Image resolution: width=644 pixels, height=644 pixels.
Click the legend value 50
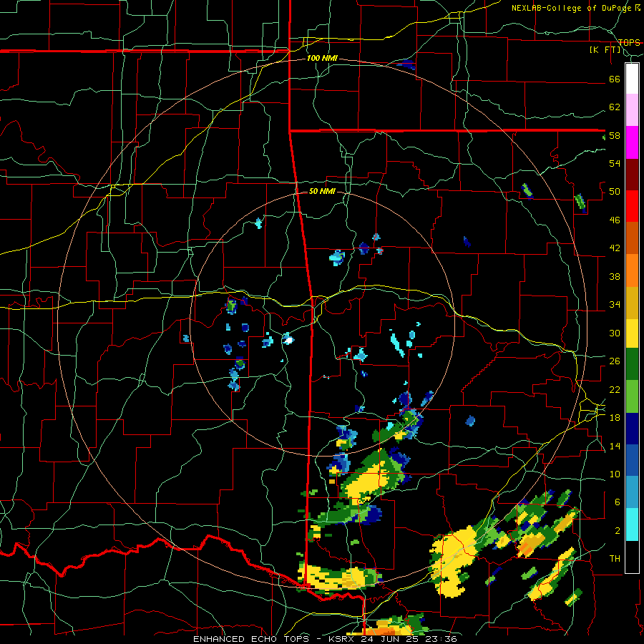pos(615,192)
